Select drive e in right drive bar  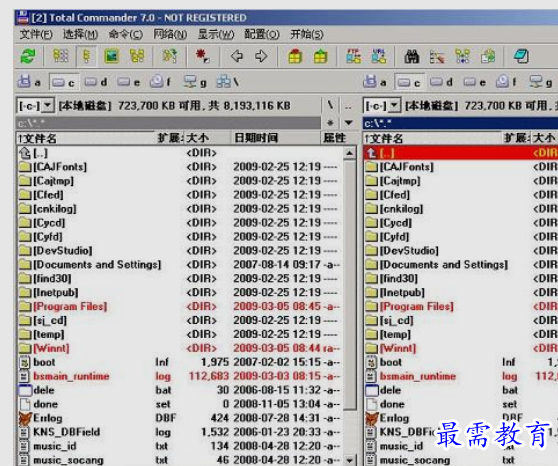475,82
